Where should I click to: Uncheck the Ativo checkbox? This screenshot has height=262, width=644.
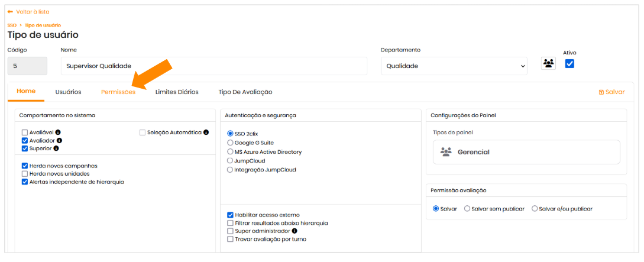click(569, 64)
